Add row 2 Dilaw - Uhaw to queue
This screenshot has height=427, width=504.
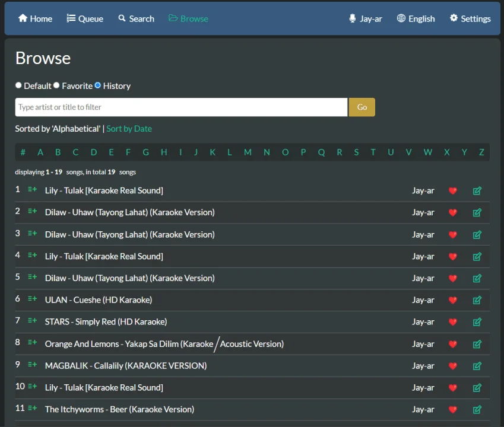click(x=33, y=211)
